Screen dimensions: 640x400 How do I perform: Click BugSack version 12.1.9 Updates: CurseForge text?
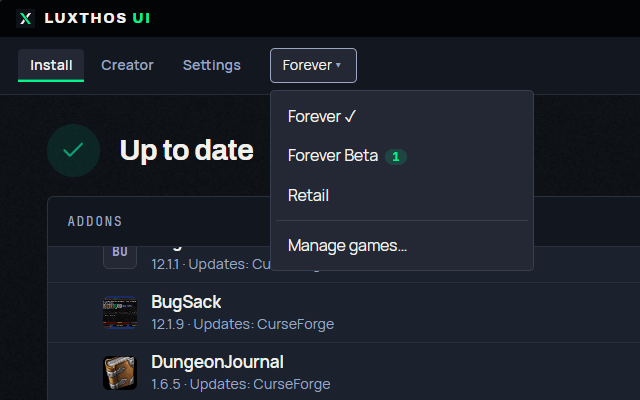click(x=242, y=324)
